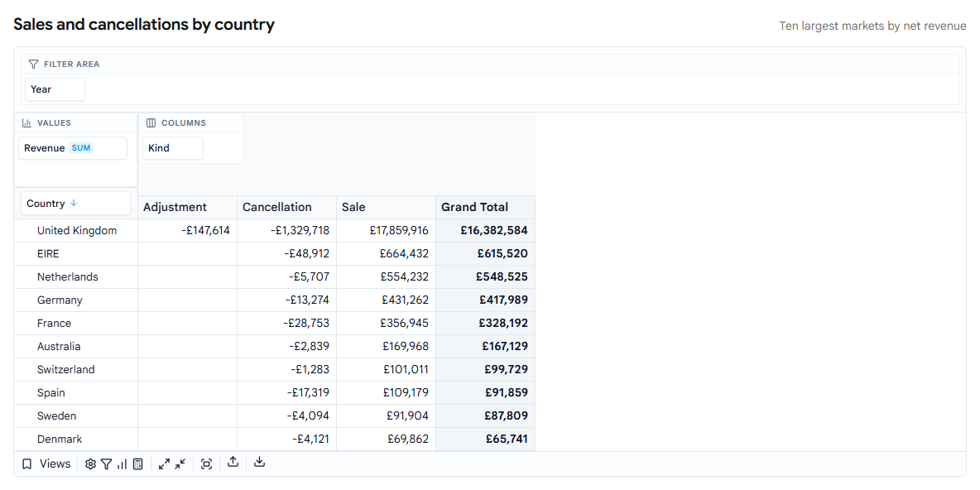The width and height of the screenshot is (980, 490).
Task: Click the Kind column field chip
Action: (x=173, y=148)
